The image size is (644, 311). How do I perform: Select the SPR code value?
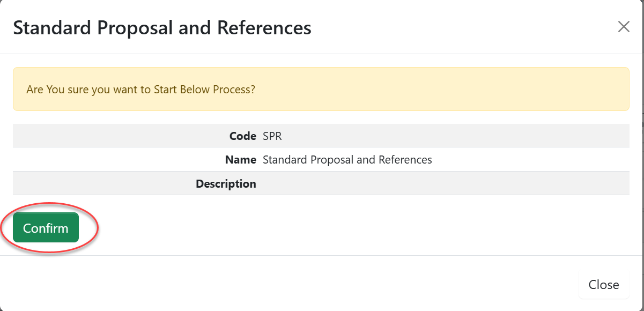[x=272, y=136]
